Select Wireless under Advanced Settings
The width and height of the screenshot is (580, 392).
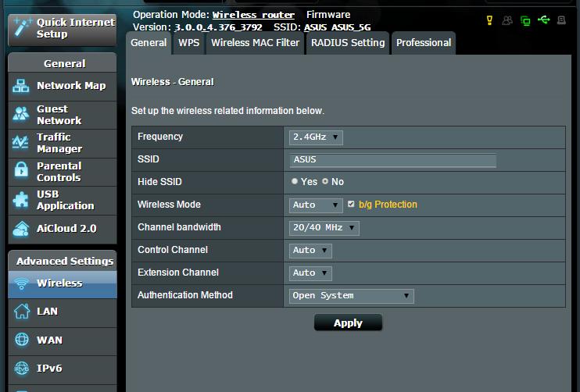pyautogui.click(x=63, y=284)
